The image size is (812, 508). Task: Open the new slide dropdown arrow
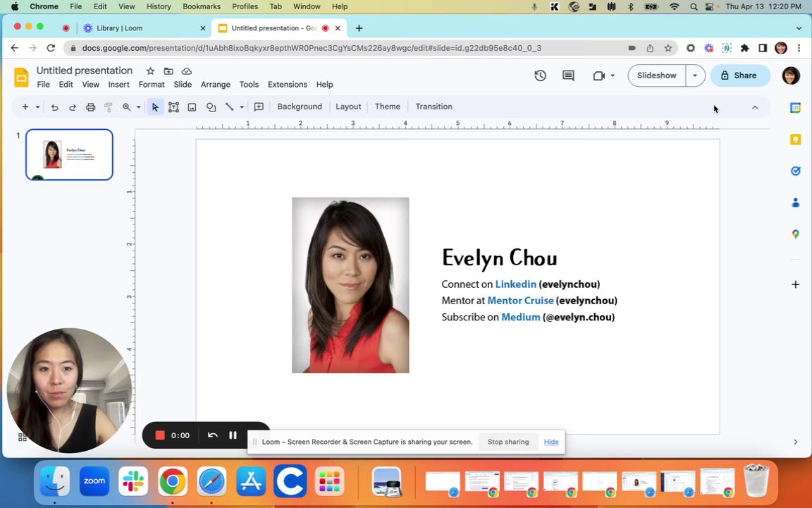[x=37, y=107]
